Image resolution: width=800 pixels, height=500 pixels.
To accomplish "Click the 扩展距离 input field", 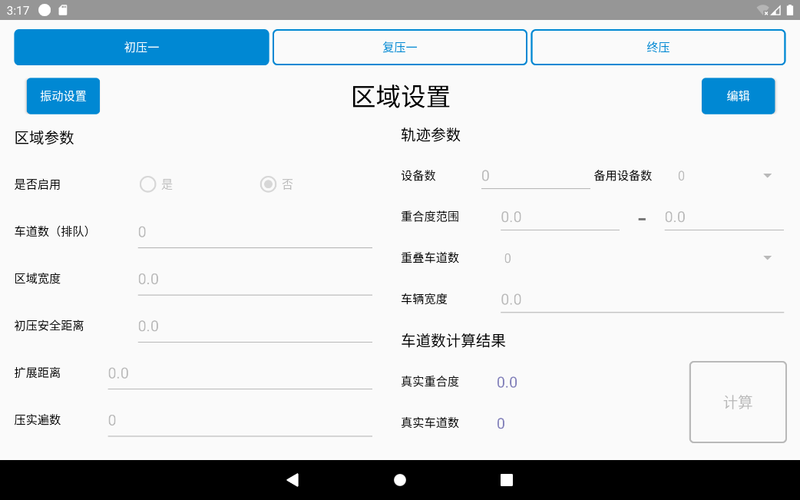I will pyautogui.click(x=240, y=373).
